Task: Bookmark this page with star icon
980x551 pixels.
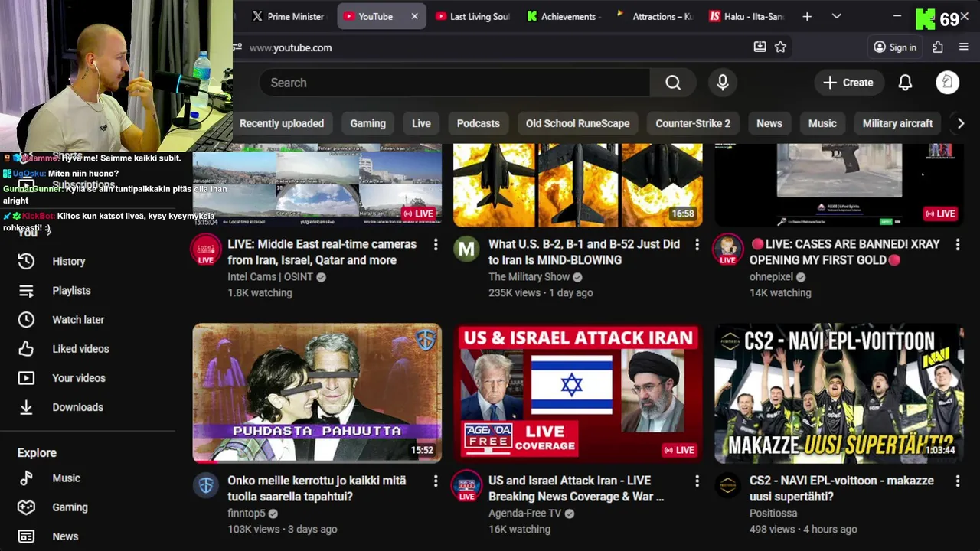Action: [x=780, y=47]
